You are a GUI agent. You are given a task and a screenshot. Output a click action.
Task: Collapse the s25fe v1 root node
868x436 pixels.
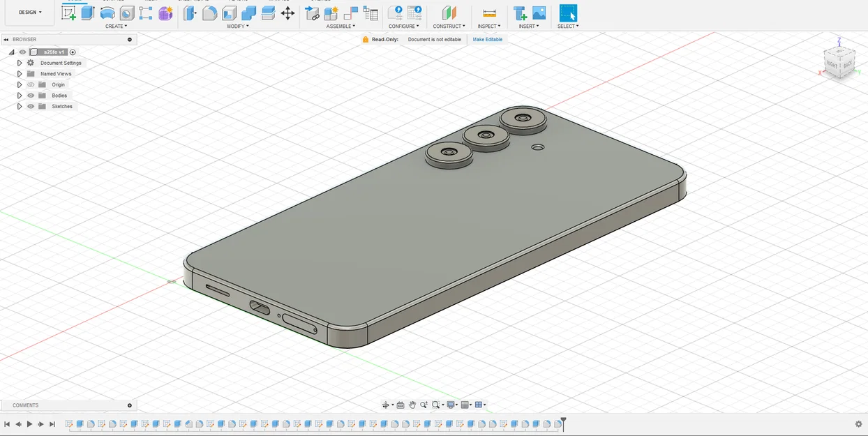click(11, 52)
